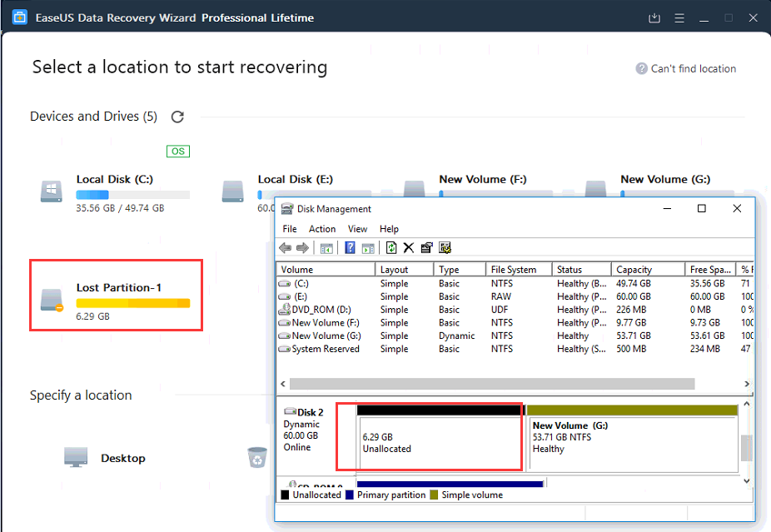
Task: Click the Can't find location link
Action: [694, 69]
